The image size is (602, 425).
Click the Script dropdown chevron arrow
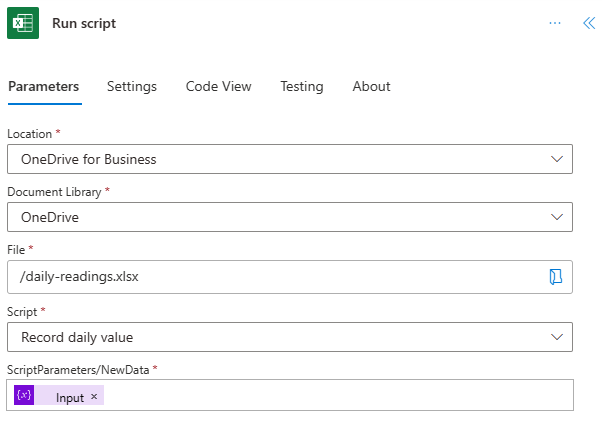click(x=556, y=337)
